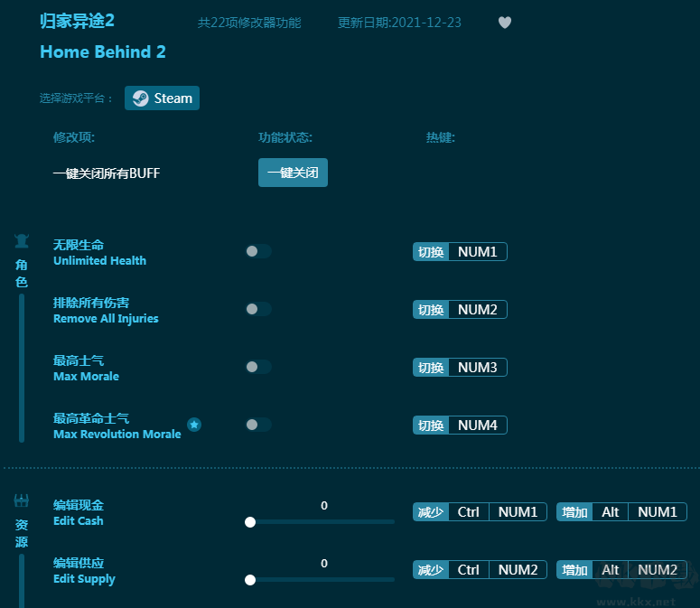Screen dimensions: 700x608
Task: Click the Edit Cash value 0
Action: pyautogui.click(x=324, y=506)
